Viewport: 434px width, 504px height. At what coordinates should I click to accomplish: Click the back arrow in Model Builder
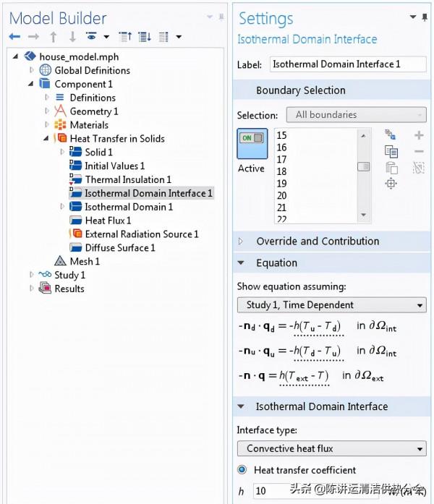coord(14,37)
